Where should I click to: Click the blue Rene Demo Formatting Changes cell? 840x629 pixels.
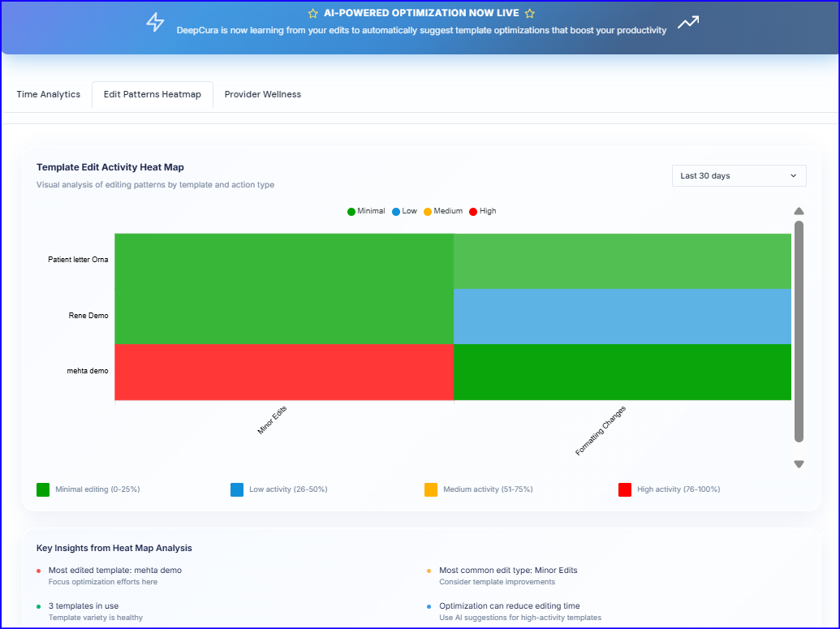pos(622,317)
